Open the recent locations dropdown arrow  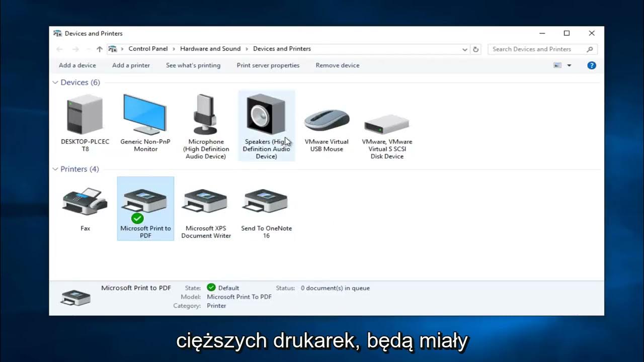88,49
